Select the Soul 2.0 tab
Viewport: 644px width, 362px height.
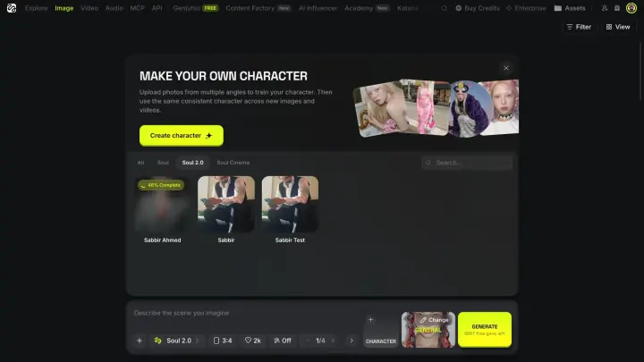pos(192,163)
